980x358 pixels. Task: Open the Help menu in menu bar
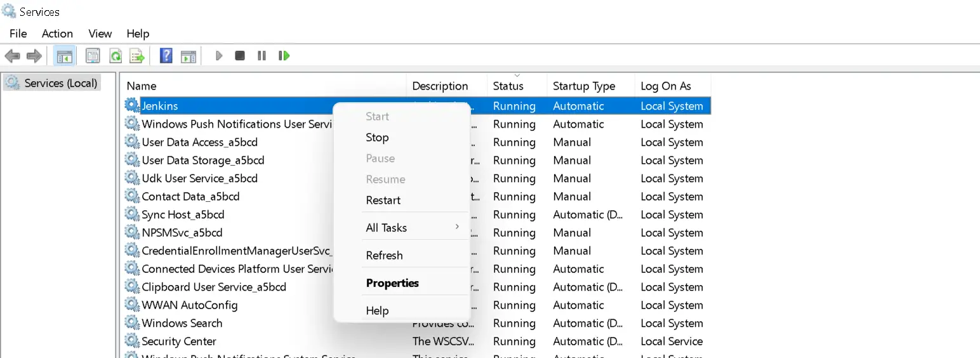click(x=138, y=34)
